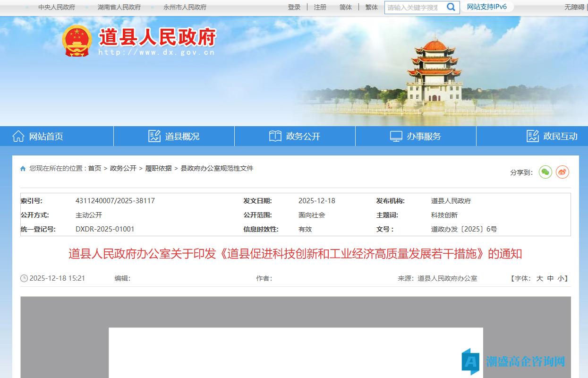
Task: Switch to Traditional Chinese via 繁体
Action: tap(371, 7)
